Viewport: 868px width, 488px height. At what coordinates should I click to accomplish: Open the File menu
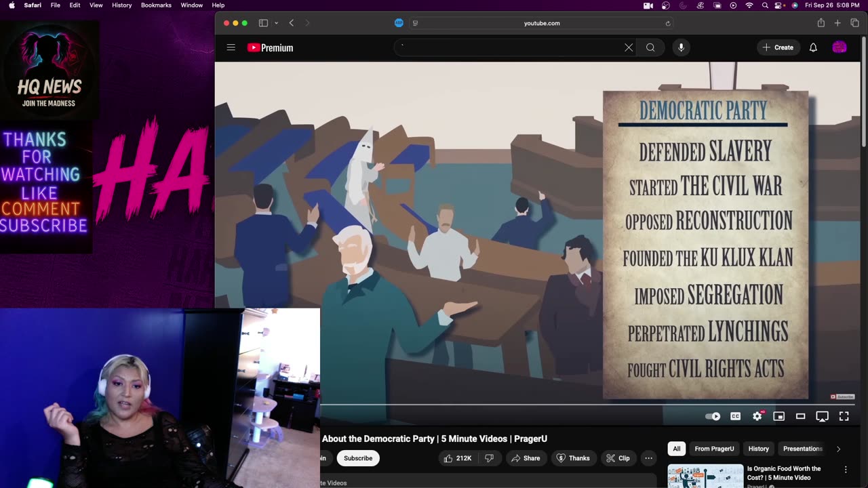(56, 5)
